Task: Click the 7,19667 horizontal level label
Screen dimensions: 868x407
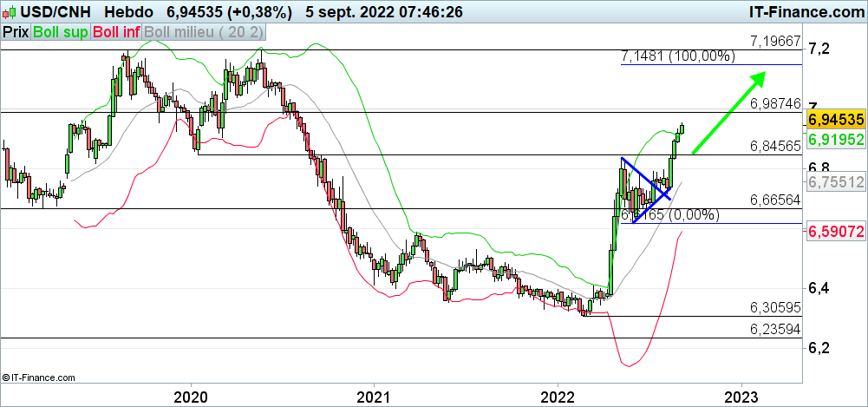Action: [774, 41]
